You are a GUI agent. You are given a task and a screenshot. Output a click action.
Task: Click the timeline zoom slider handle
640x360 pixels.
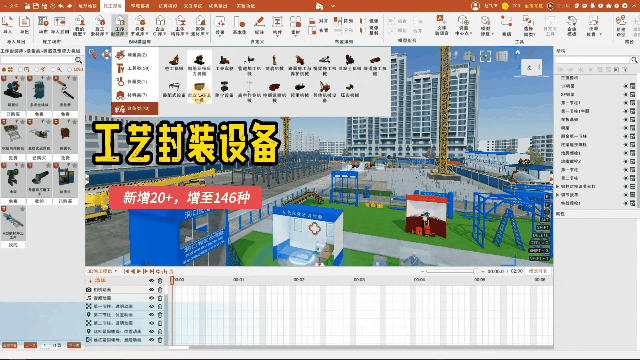[476, 271]
